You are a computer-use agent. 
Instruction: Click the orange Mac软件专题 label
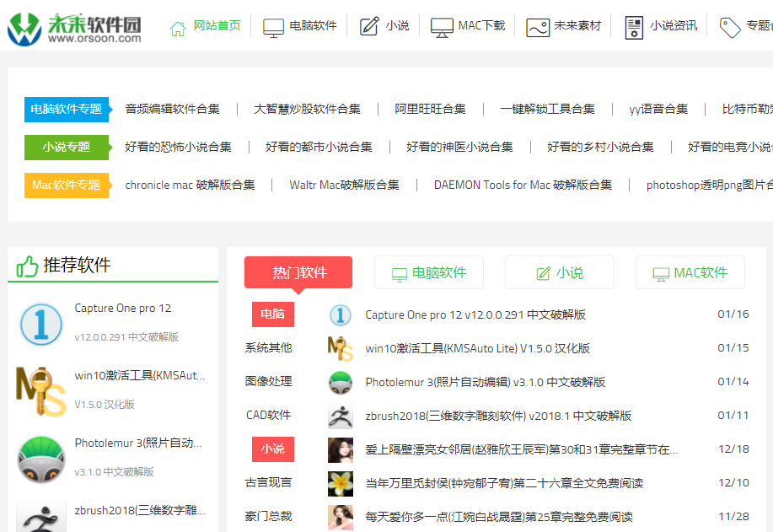(67, 185)
